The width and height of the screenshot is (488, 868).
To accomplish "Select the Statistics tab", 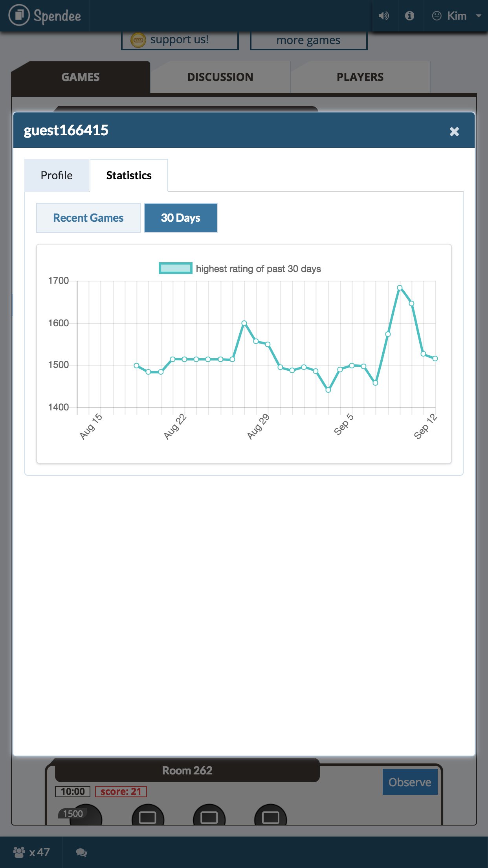I will 129,175.
